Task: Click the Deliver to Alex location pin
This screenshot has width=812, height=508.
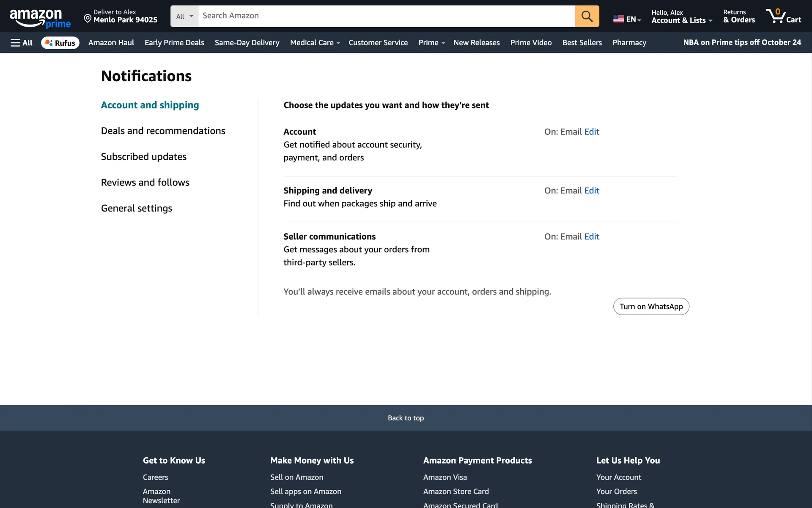Action: 88,18
